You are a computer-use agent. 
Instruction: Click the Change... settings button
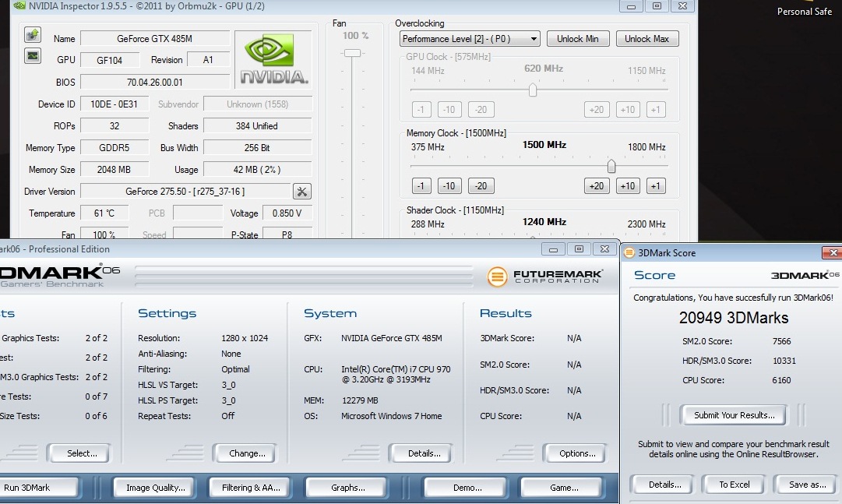pyautogui.click(x=245, y=453)
